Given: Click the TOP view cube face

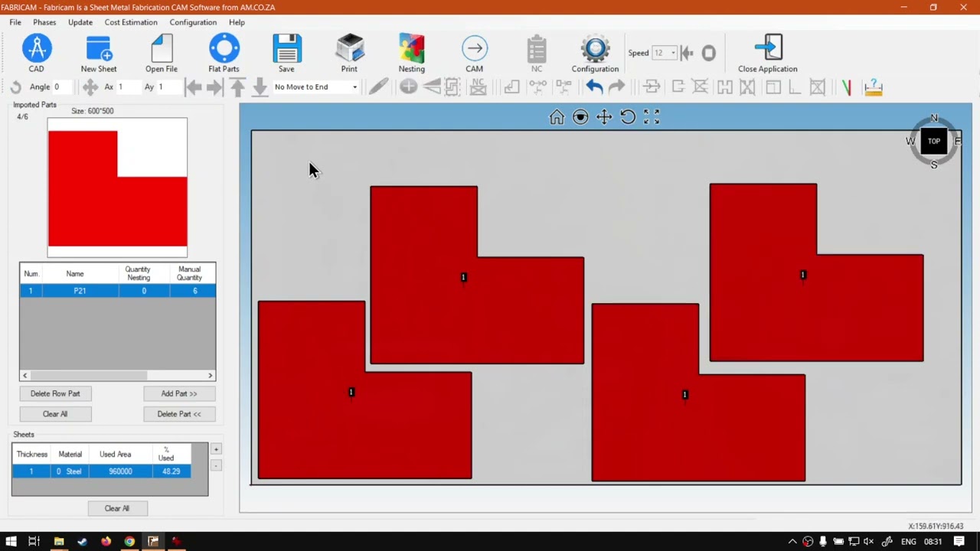Looking at the screenshot, I should [934, 142].
